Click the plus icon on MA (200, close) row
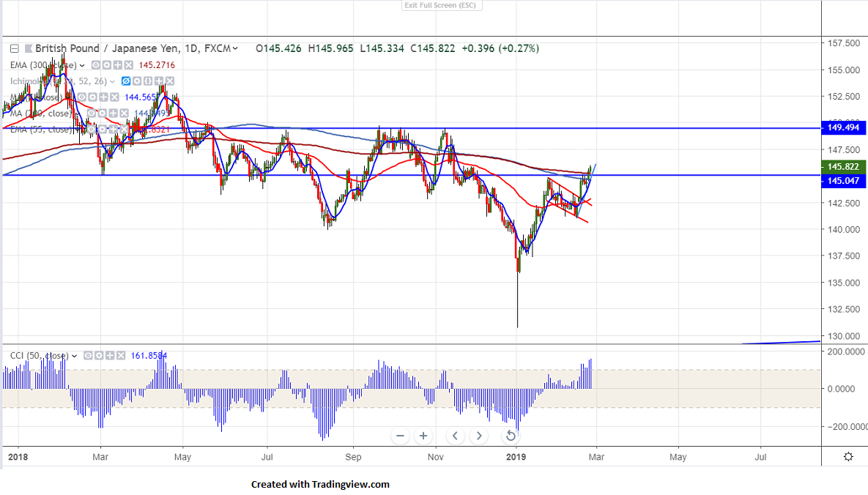 pos(114,113)
